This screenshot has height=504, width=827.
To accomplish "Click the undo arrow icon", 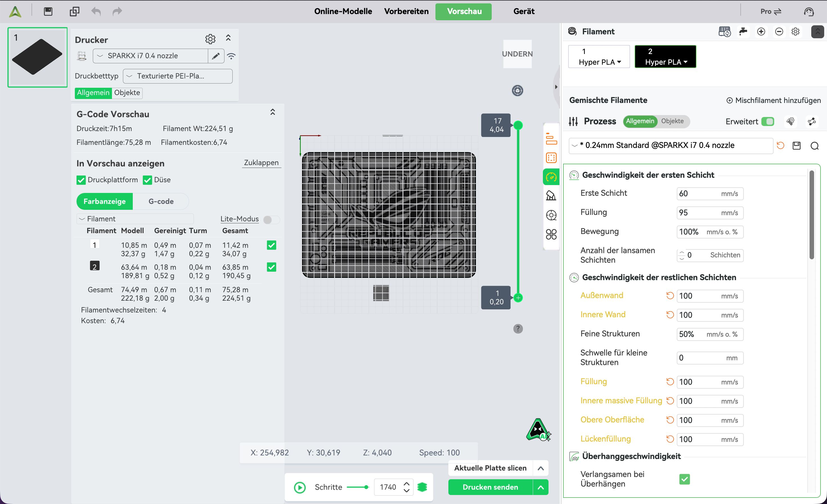I will point(96,12).
